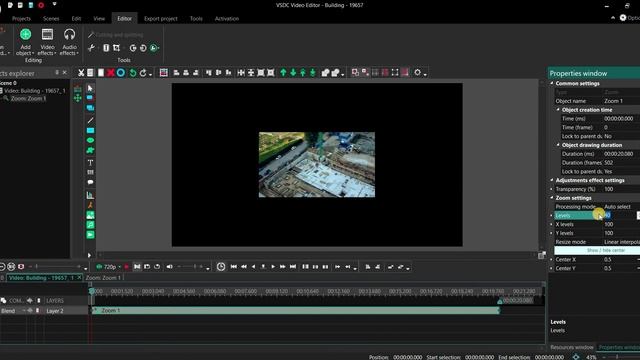Select the Add video tool
The image size is (640, 360).
(x=90, y=235)
